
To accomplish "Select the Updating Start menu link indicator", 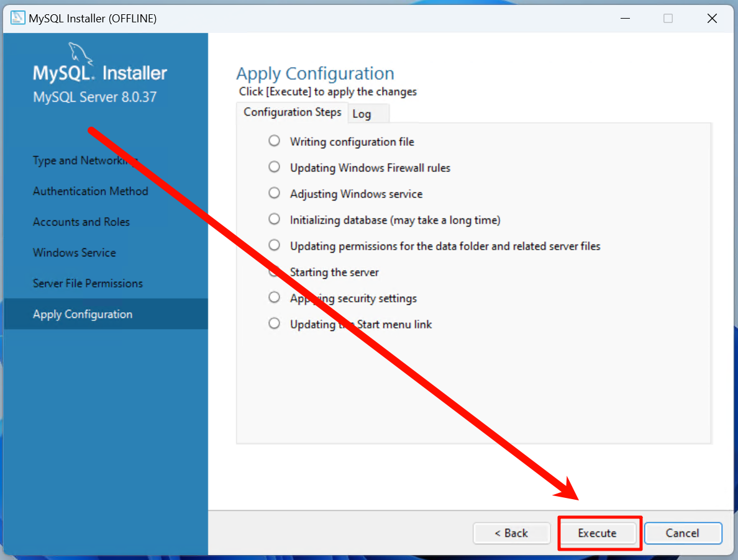I will click(x=274, y=323).
